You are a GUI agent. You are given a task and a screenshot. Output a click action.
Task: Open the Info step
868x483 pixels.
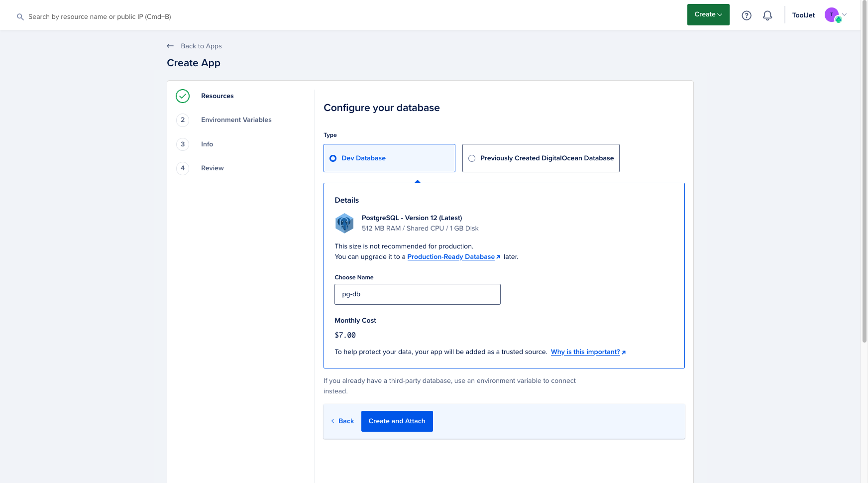[207, 144]
